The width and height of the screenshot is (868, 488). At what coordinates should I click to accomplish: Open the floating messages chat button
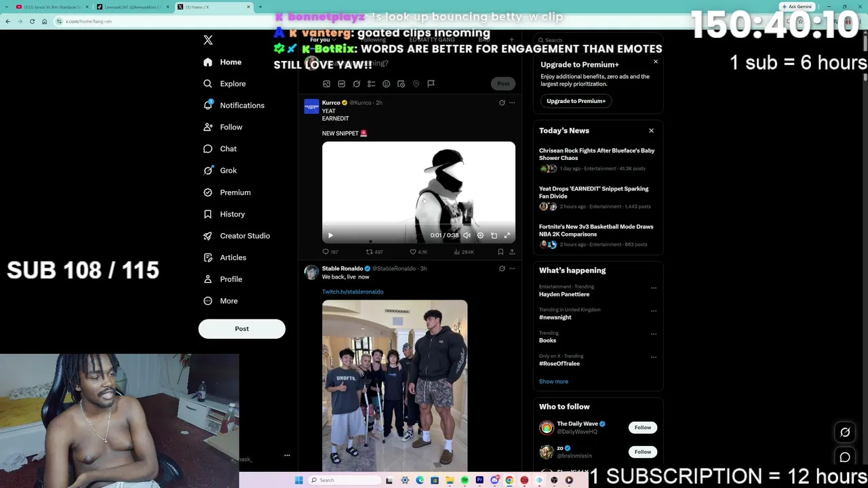[x=845, y=457]
